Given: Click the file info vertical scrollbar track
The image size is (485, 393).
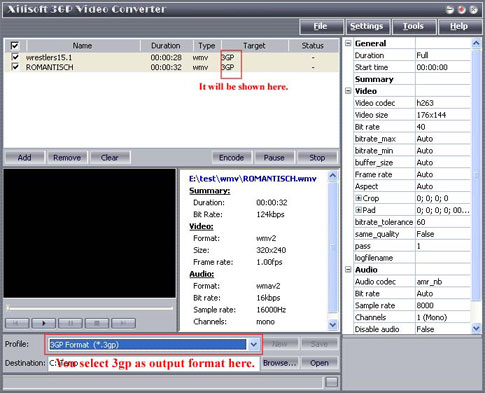Looking at the screenshot, I should point(333,250).
